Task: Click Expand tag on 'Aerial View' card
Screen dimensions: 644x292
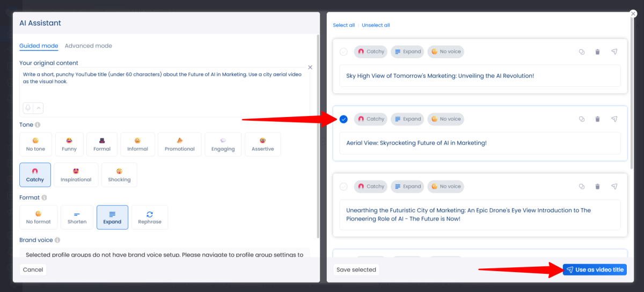Action: pos(407,119)
